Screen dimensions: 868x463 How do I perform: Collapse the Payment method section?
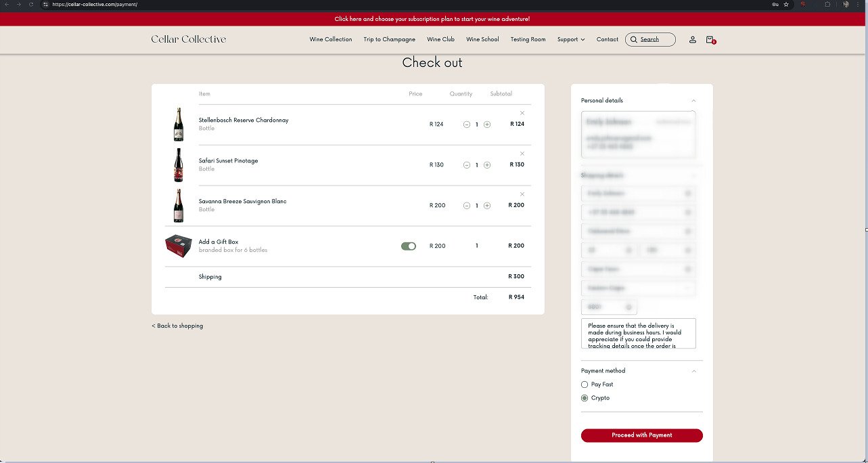point(693,371)
